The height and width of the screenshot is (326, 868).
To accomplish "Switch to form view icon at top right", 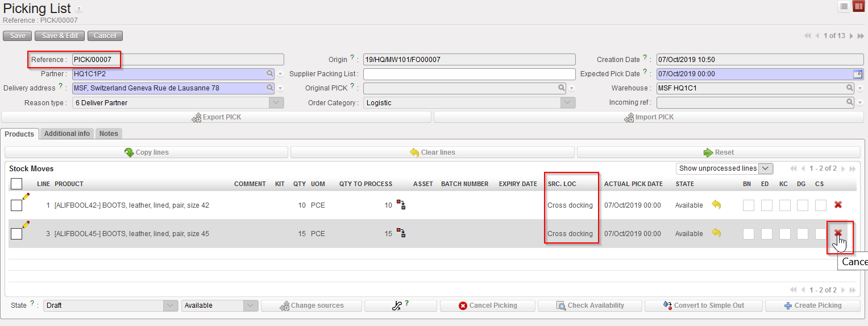I will tap(858, 6).
